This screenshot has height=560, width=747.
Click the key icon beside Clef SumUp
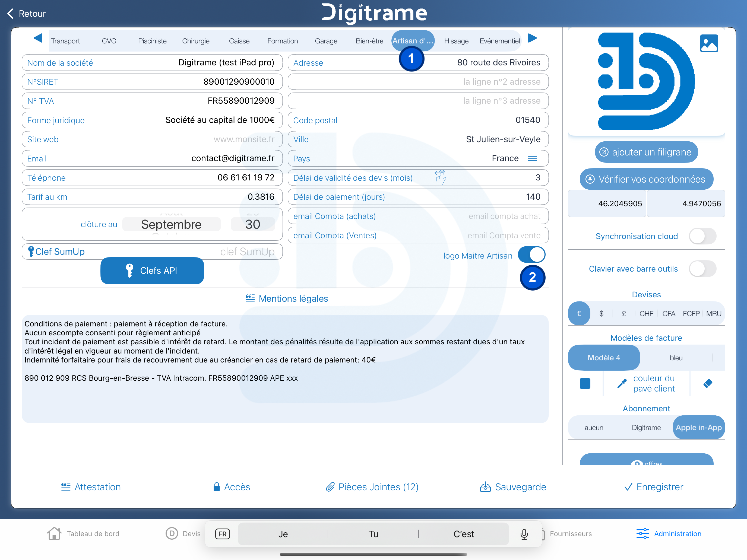click(31, 252)
